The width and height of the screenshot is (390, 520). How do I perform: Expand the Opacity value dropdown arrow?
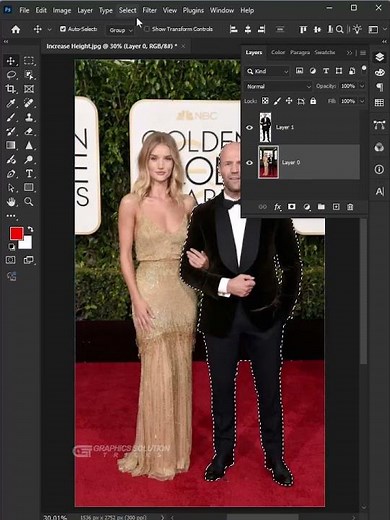pyautogui.click(x=362, y=86)
